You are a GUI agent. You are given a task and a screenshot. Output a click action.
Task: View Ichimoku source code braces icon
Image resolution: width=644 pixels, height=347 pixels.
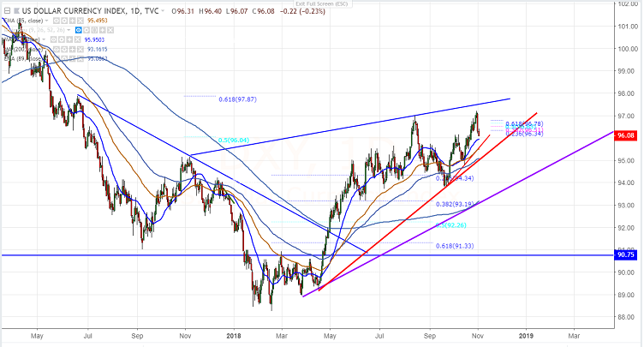94,30
